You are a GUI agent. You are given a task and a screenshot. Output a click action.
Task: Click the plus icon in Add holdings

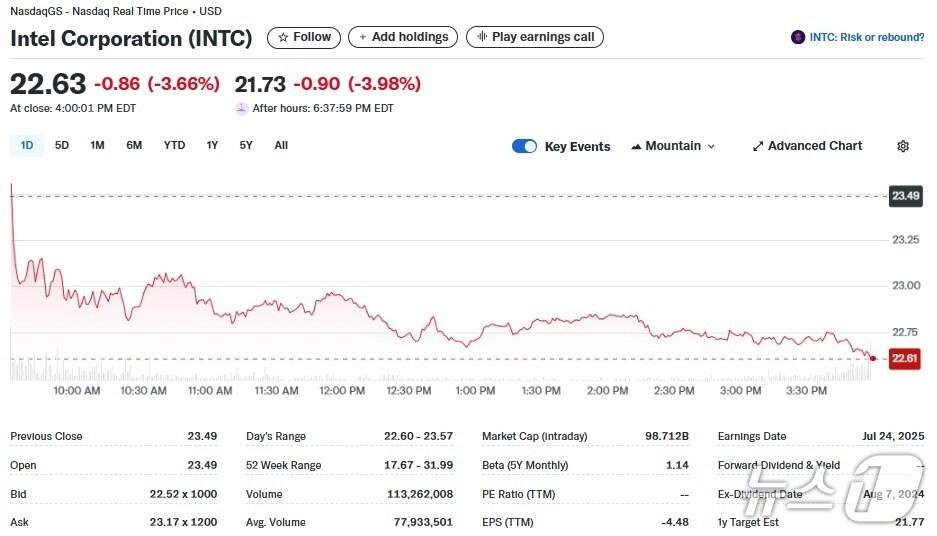tap(362, 38)
